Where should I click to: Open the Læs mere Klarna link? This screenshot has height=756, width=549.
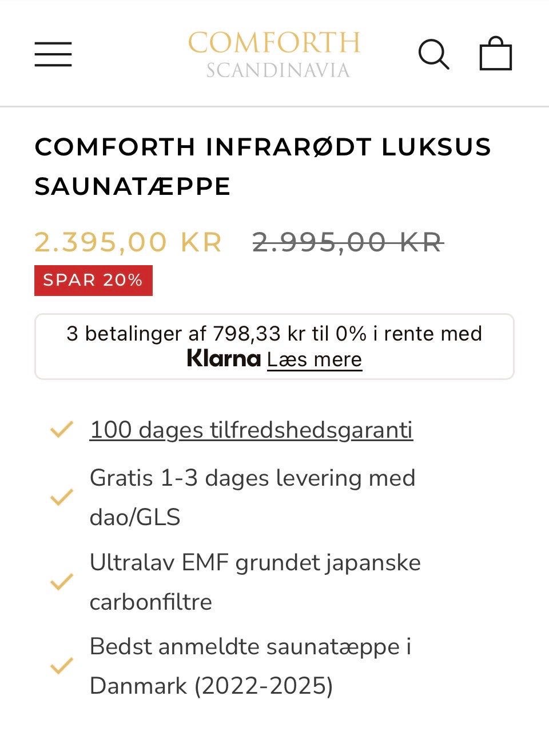315,359
